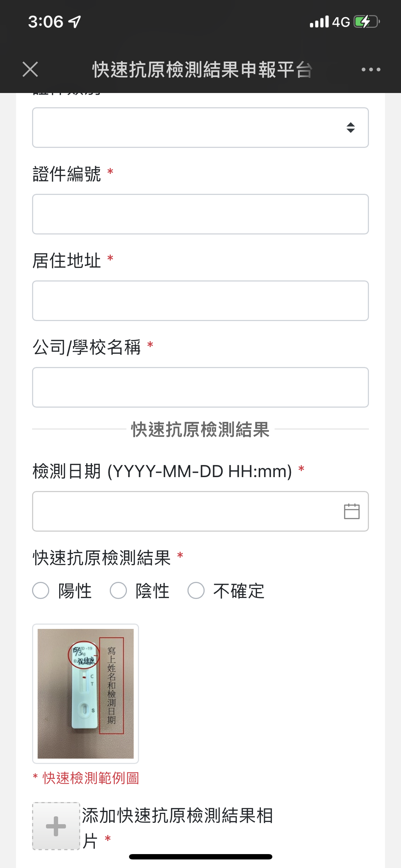Focus the 居住地址 input field
The image size is (401, 868).
click(x=200, y=301)
